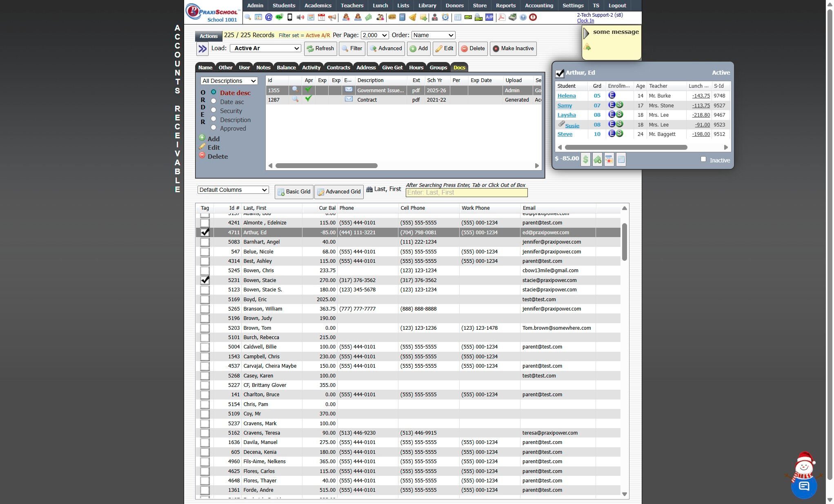The width and height of the screenshot is (834, 504).
Task: Open the All Descriptions dropdown
Action: (229, 81)
